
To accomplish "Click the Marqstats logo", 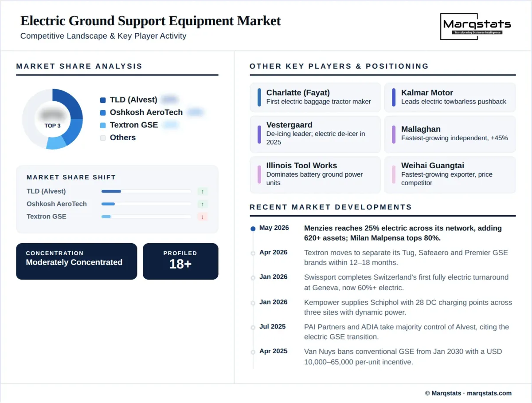I will [475, 27].
